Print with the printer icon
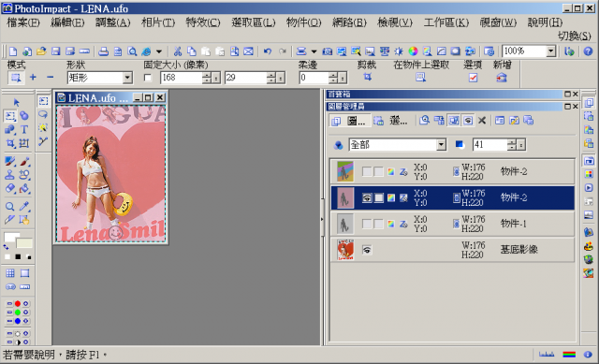The height and width of the screenshot is (364, 599). point(104,51)
